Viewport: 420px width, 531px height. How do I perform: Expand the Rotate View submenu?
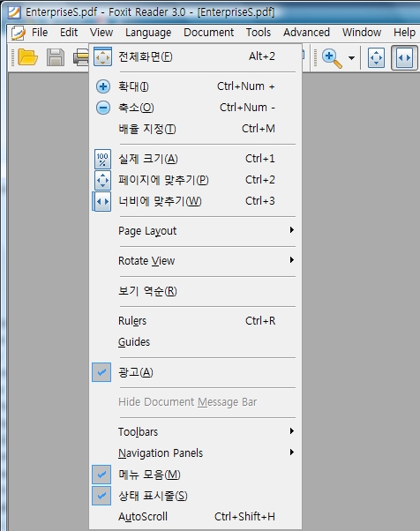tap(196, 261)
